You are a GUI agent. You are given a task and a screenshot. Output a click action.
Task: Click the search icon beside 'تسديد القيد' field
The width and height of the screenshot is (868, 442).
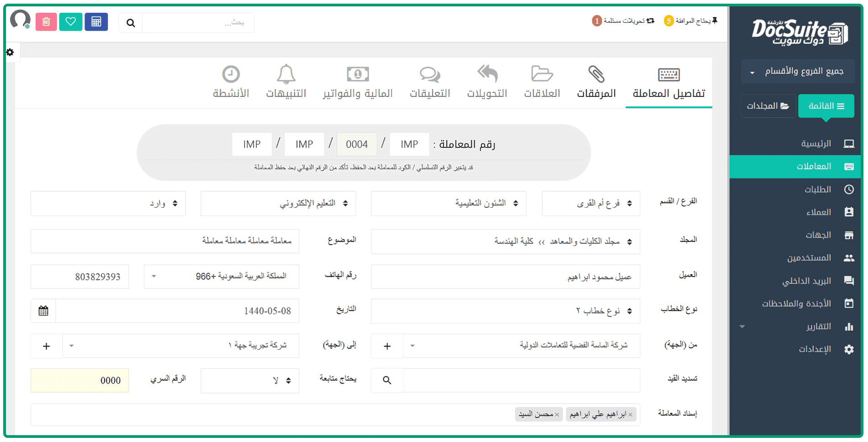pyautogui.click(x=387, y=380)
